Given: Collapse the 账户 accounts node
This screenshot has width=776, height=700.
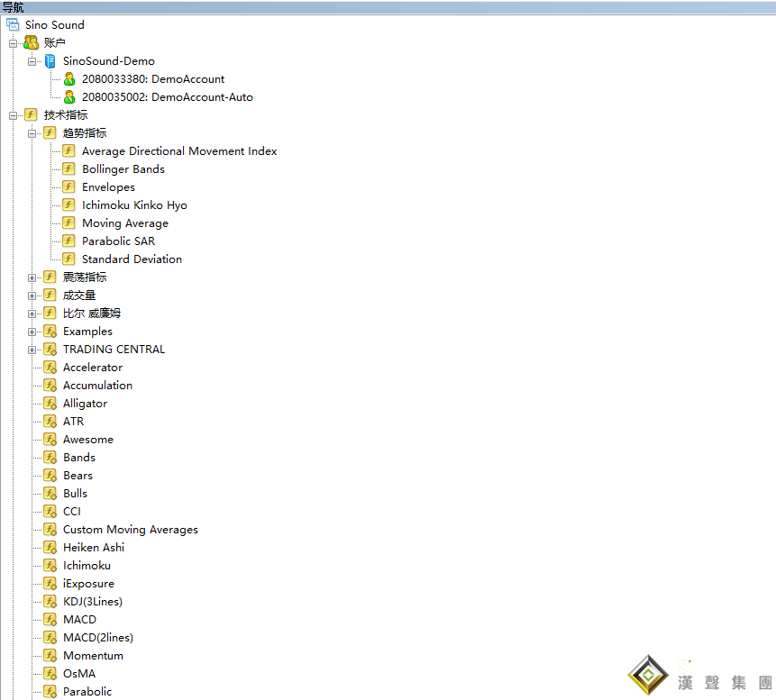Looking at the screenshot, I should 13,43.
